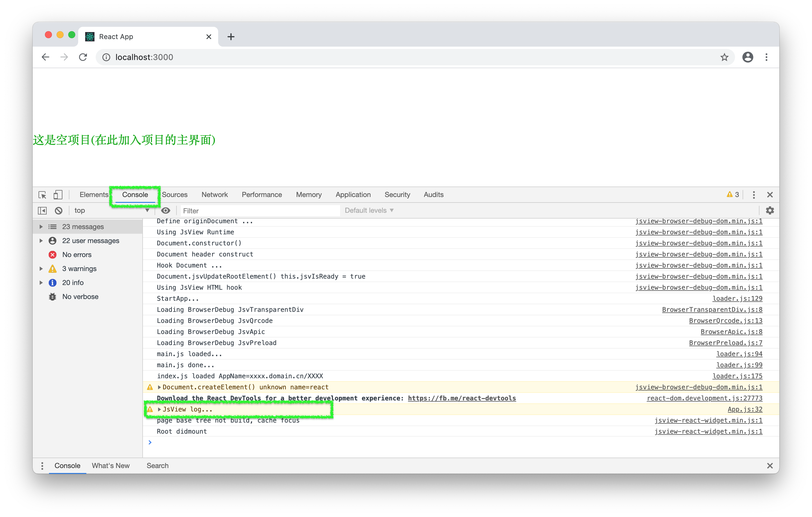The image size is (812, 517).
Task: Open the fb.me/react-devtools link
Action: coord(462,398)
